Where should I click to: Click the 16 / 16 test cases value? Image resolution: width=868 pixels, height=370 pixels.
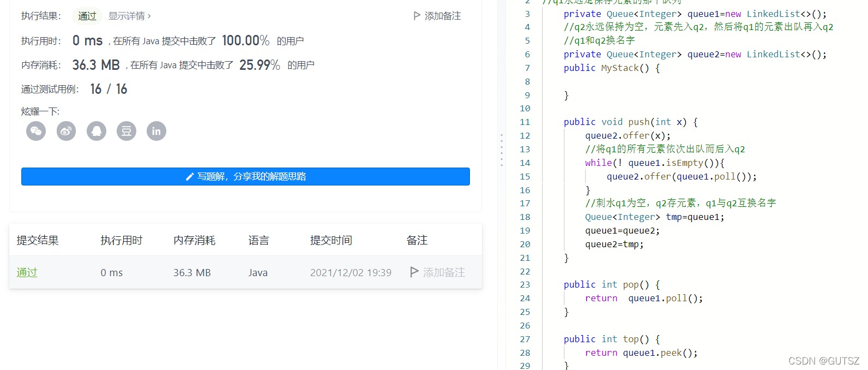tap(108, 89)
